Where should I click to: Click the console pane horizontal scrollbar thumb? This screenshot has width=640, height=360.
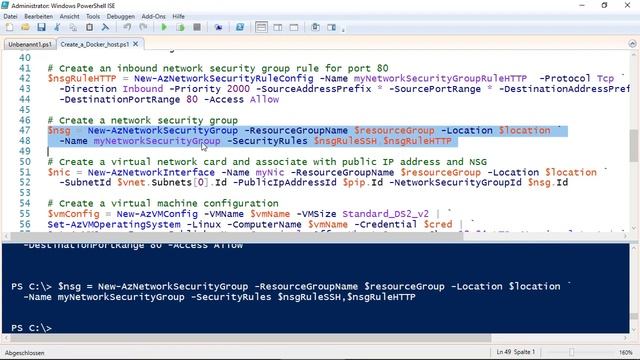tap(251, 338)
